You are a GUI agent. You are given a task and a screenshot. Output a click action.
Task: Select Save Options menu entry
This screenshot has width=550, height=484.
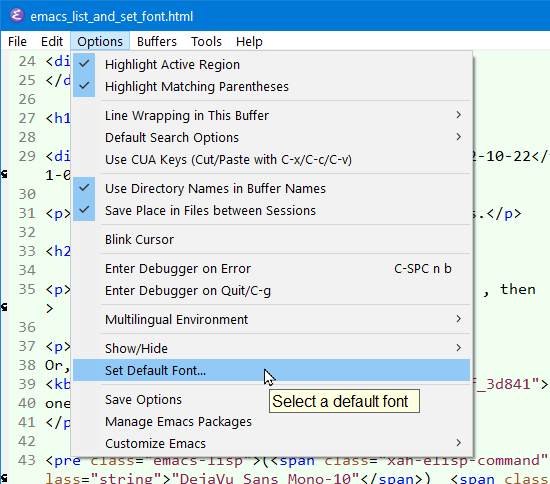[271, 399]
